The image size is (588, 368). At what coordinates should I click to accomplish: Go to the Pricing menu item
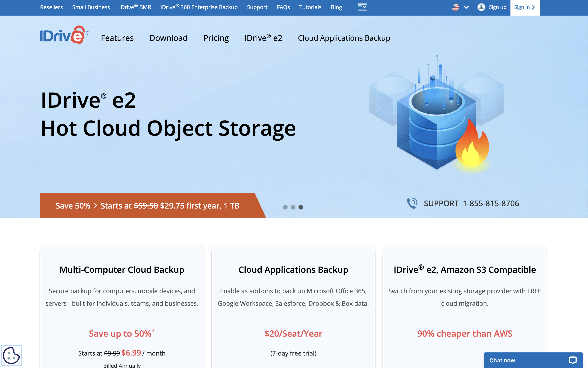(216, 38)
